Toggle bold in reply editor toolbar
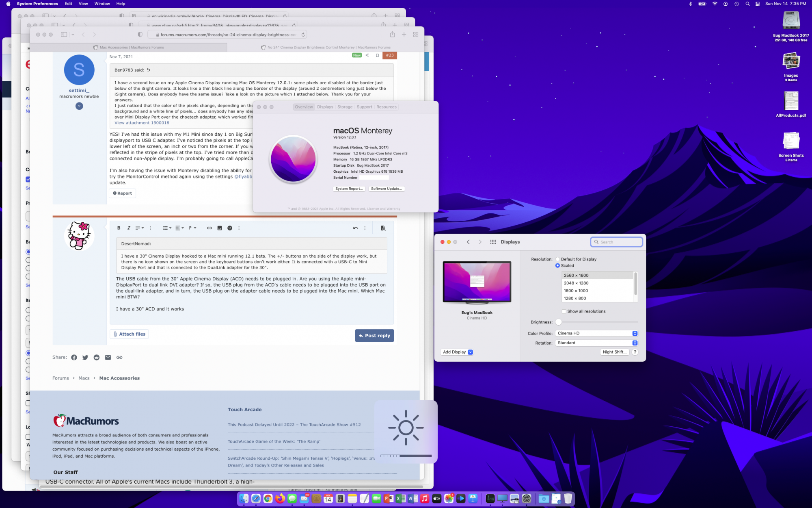The height and width of the screenshot is (508, 812). 119,228
